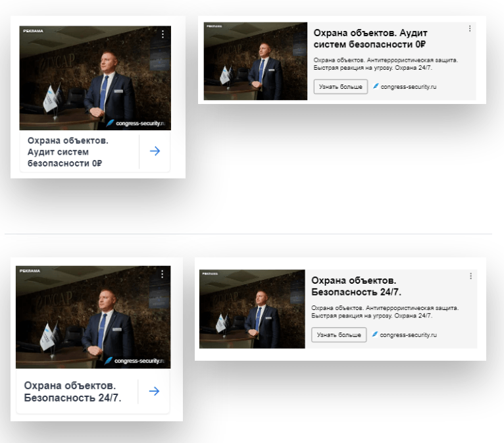
Task: Click thumbnail image in top-right horizontal ad
Action: [255, 61]
